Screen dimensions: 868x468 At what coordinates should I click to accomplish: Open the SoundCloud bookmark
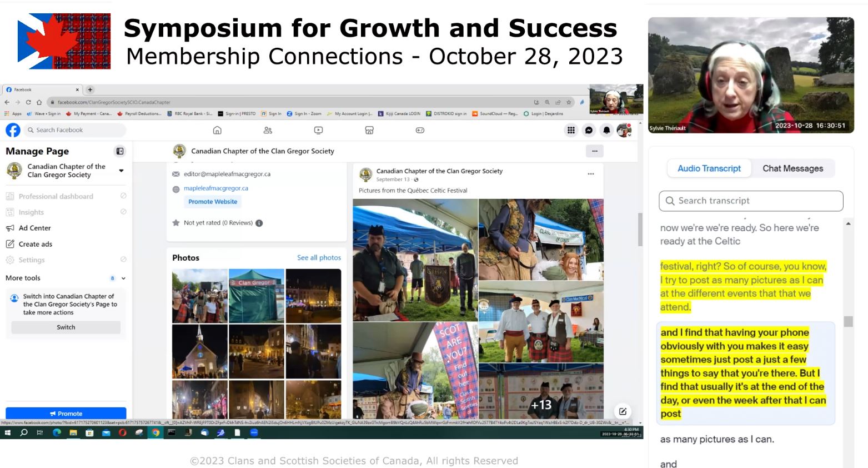495,113
